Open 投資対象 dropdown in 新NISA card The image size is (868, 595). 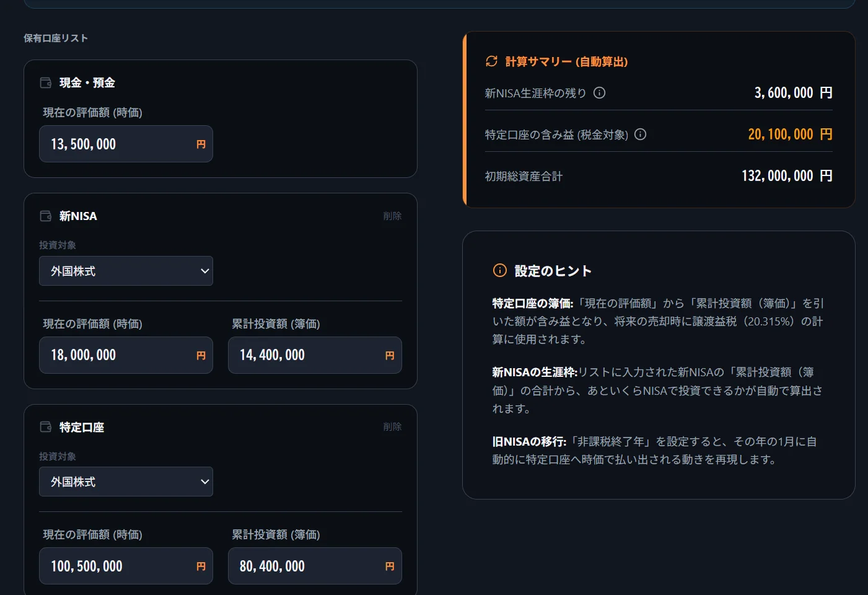tap(126, 271)
